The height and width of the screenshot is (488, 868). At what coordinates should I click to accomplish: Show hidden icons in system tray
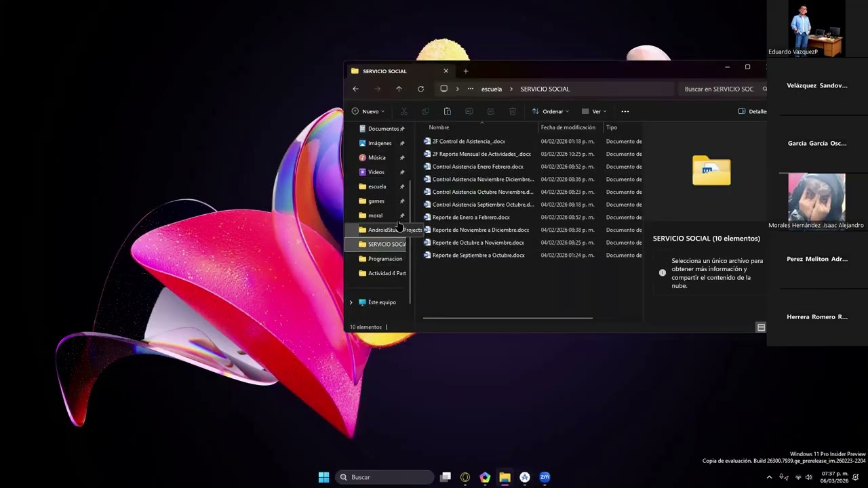coord(769,477)
